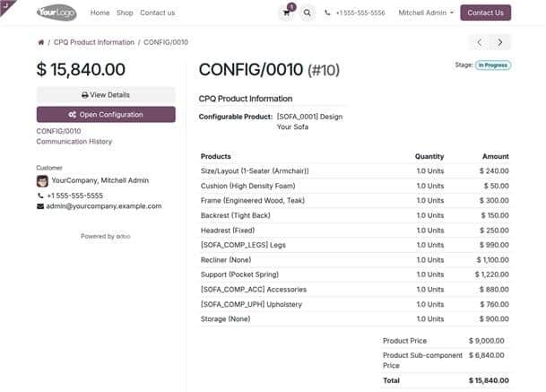546x392 pixels.
Task: Click the phone icon in header
Action: coord(327,13)
